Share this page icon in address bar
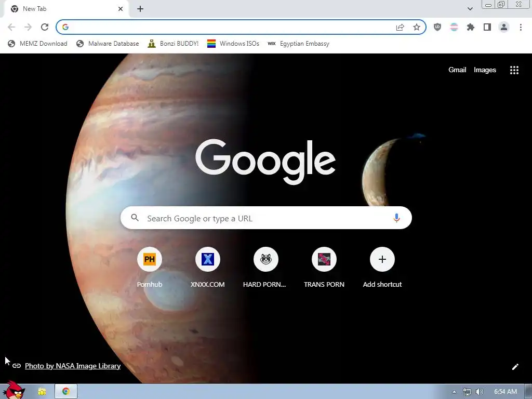The height and width of the screenshot is (399, 532). pos(400,27)
